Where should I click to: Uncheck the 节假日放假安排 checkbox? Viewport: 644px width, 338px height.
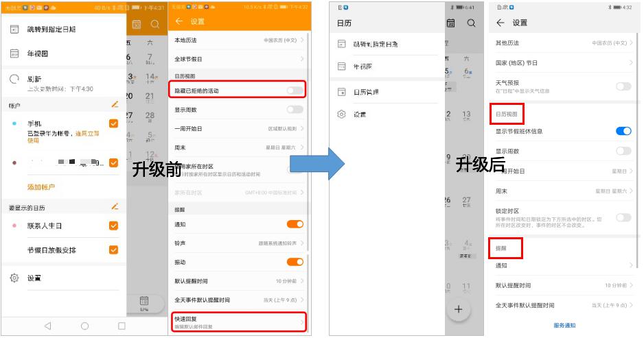[x=114, y=250]
